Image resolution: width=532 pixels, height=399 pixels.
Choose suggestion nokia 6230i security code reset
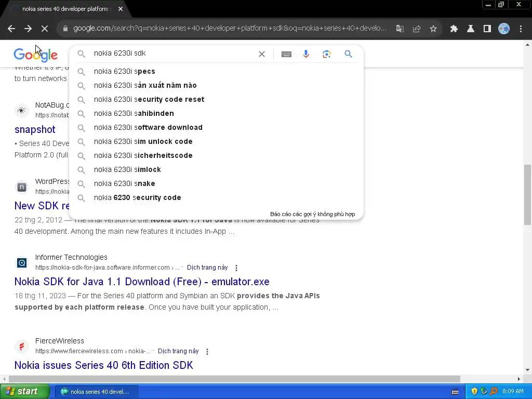[x=217, y=99]
